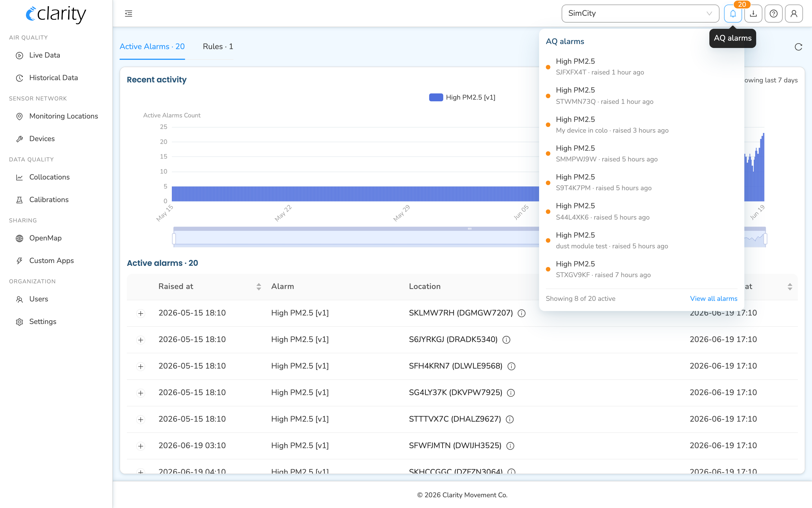Click the download icon in header
812x508 pixels.
click(753, 14)
